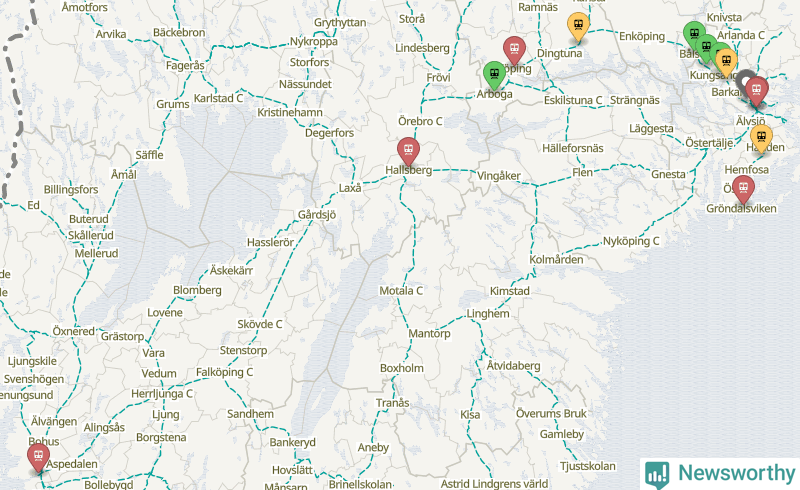Click the Skövde C station label
Image resolution: width=800 pixels, height=490 pixels.
point(260,324)
